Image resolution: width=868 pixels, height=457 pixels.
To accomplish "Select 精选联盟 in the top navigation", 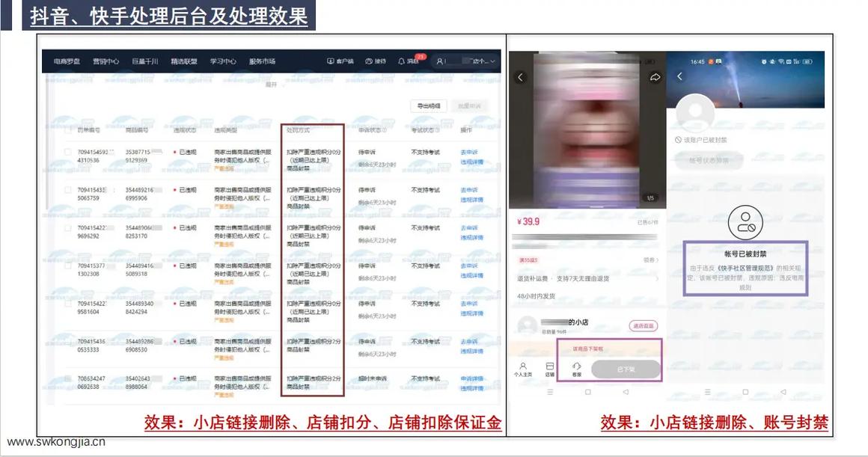I will click(x=184, y=61).
